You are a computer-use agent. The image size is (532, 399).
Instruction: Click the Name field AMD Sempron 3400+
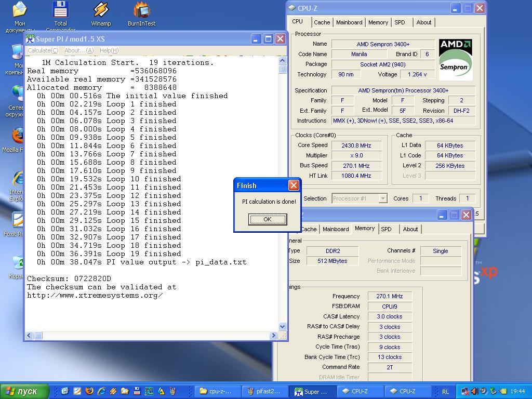coord(383,44)
